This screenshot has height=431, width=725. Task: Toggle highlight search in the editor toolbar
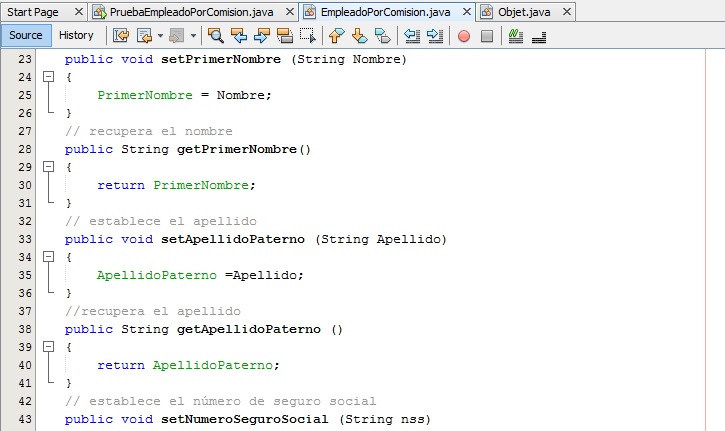(x=285, y=36)
